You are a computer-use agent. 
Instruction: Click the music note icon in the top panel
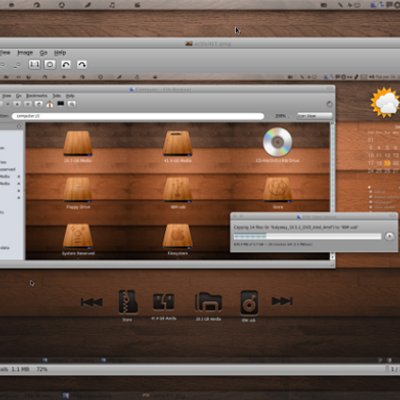112,5
